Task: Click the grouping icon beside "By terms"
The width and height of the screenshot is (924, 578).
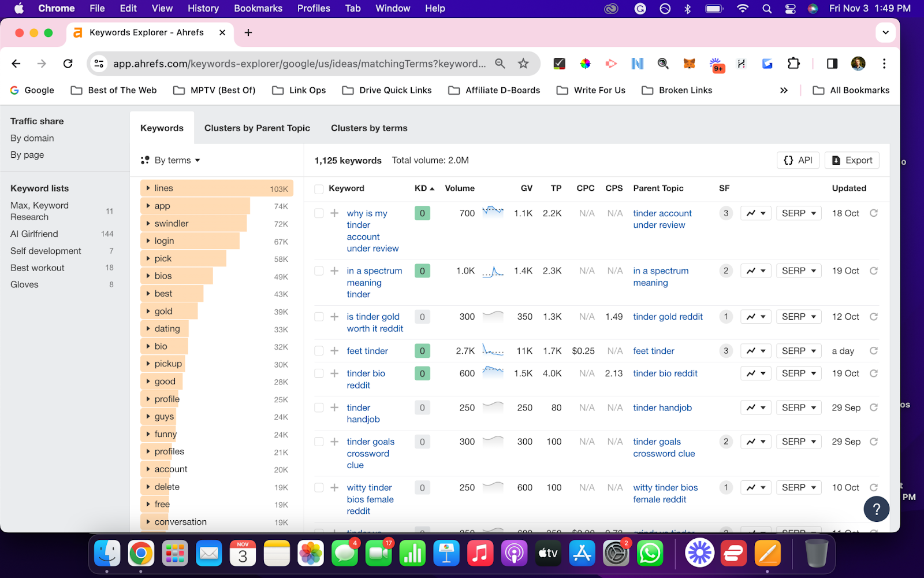Action: tap(144, 160)
